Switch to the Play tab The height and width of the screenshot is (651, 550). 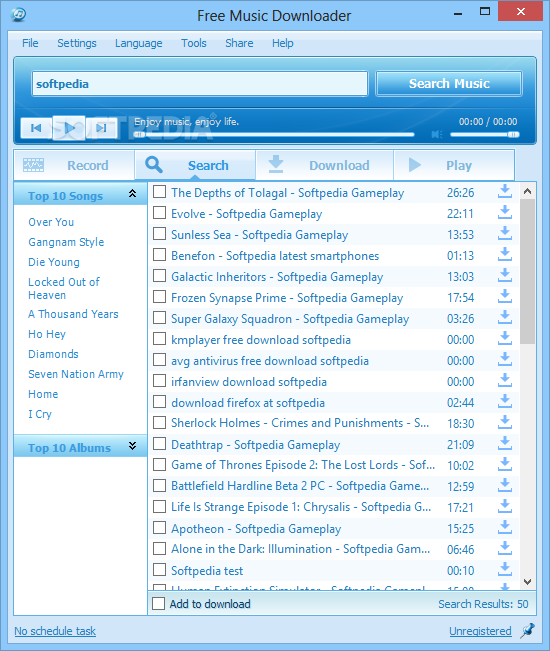tap(454, 165)
